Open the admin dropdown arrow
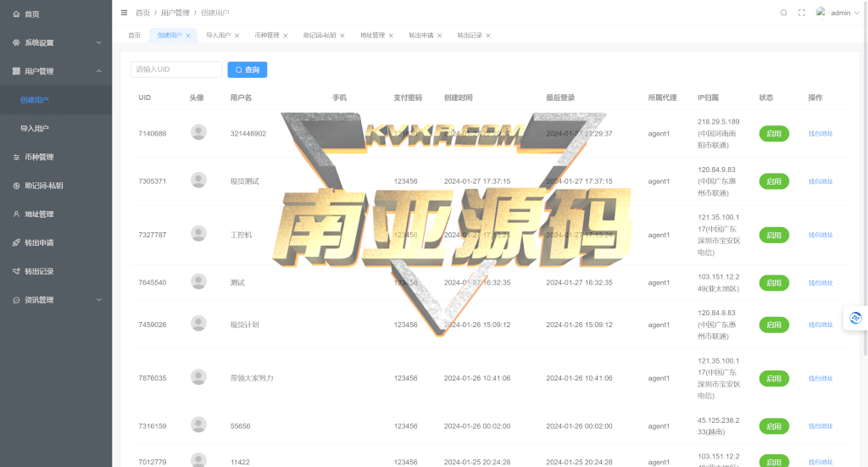Viewport: 868px width, 467px height. coord(857,13)
